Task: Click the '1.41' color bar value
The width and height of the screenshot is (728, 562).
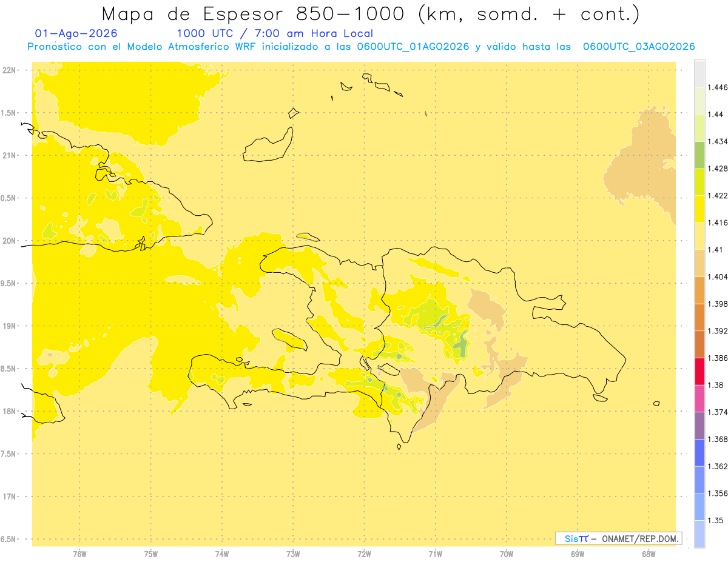Action: coord(715,249)
